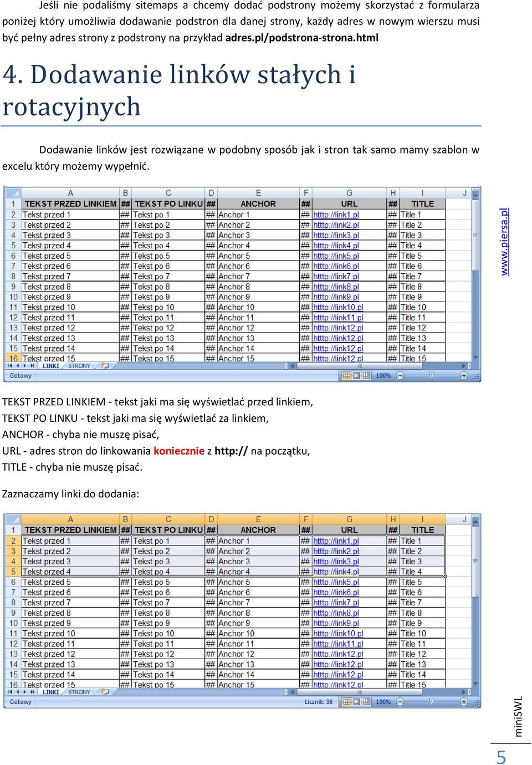
Task: Select 'Anchor 13' cell in upper spreadsheet
Action: click(x=258, y=338)
